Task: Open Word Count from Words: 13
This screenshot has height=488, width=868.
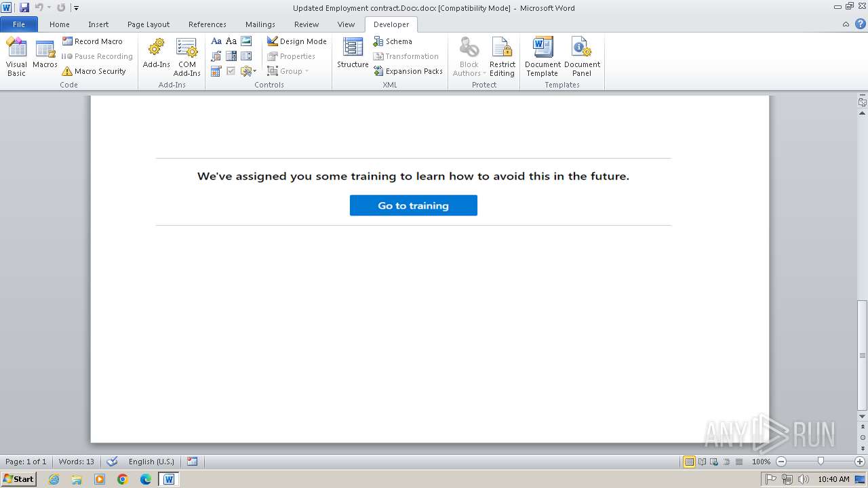Action: point(77,462)
